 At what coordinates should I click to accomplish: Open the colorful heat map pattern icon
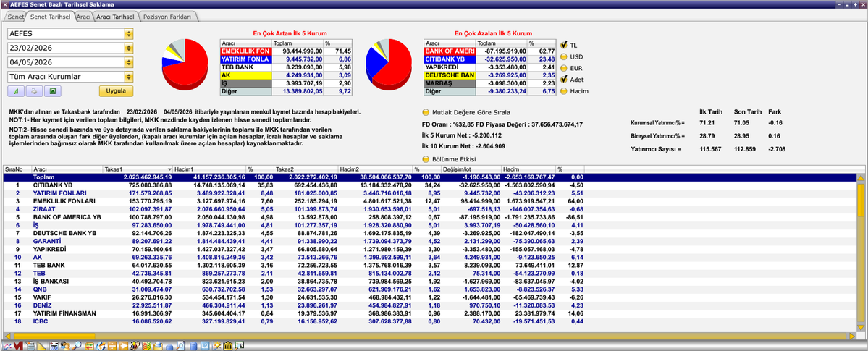click(146, 346)
